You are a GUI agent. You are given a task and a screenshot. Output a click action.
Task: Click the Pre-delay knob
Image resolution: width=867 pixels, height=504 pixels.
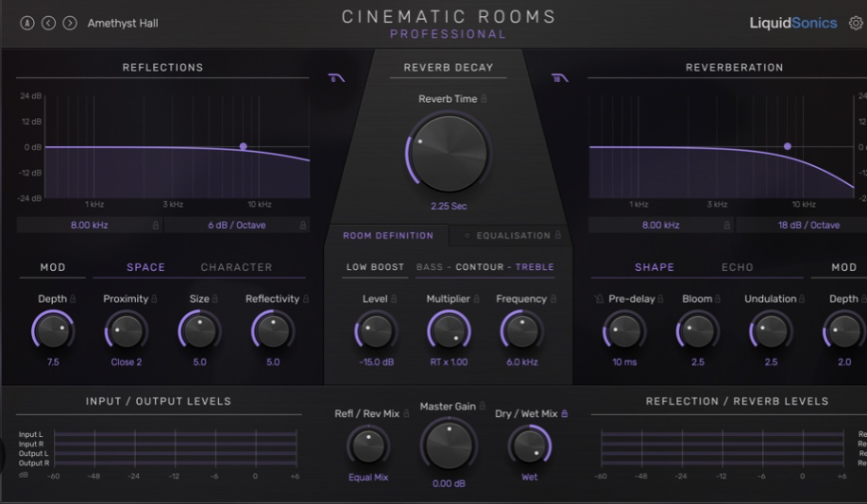coord(624,331)
